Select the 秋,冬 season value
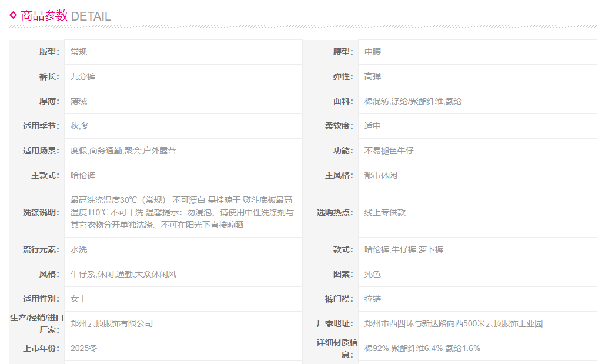Image resolution: width=602 pixels, height=364 pixels. coord(80,126)
